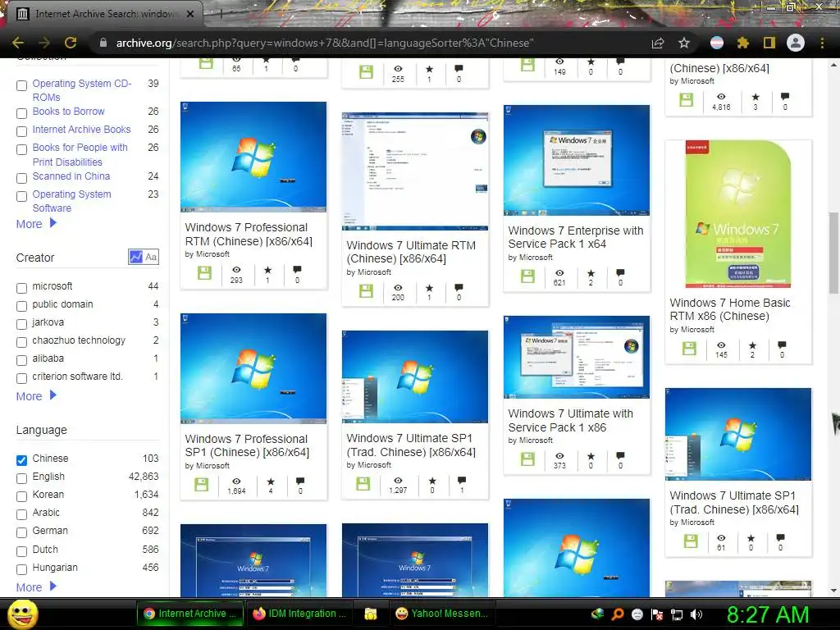This screenshot has width=840, height=630.
Task: Click the Hungarian language label
Action: (x=55, y=568)
